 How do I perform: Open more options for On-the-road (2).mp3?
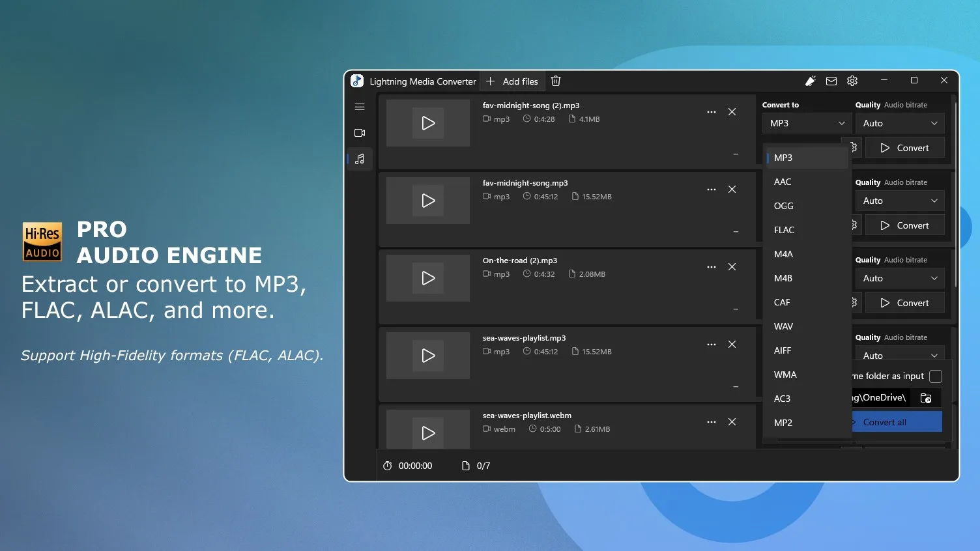click(x=712, y=267)
